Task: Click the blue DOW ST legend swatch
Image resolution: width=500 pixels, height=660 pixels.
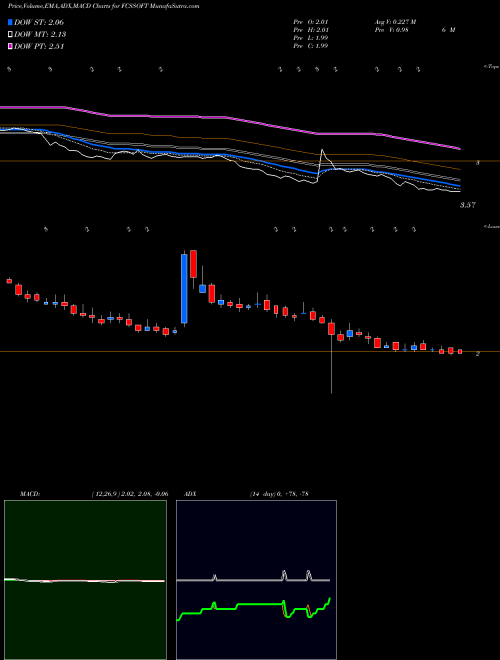Action: coord(10,22)
